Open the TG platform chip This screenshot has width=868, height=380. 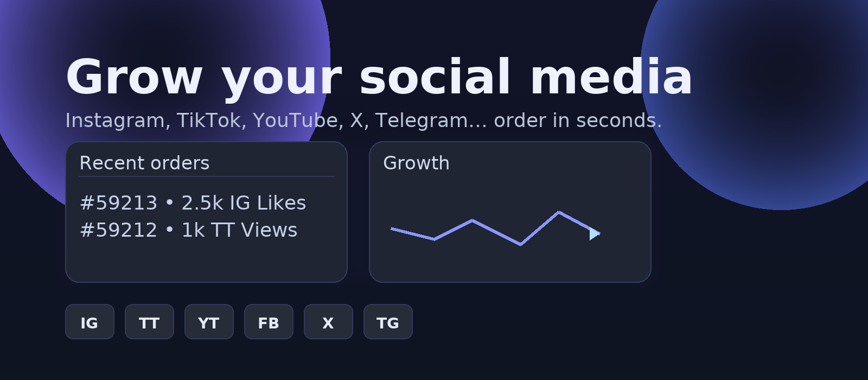click(388, 322)
